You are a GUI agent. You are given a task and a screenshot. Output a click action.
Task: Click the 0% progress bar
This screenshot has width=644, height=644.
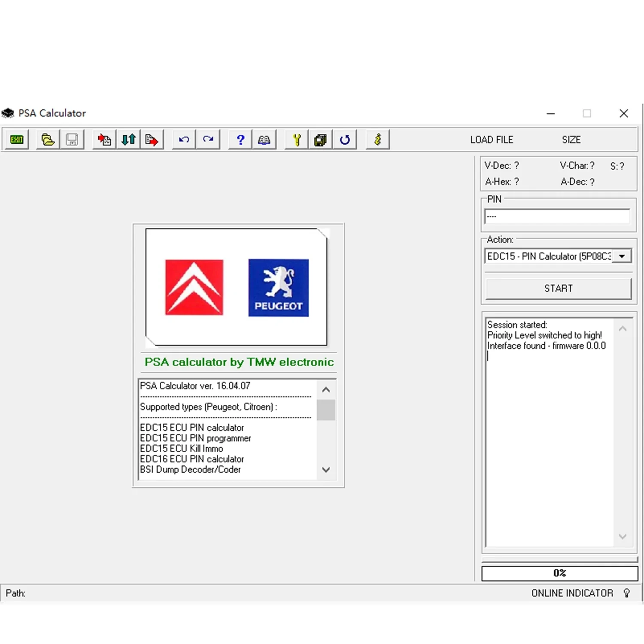(x=559, y=573)
